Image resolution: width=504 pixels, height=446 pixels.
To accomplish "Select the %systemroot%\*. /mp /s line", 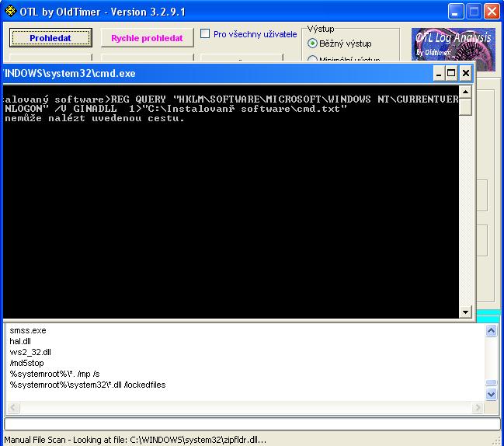I will coord(54,374).
